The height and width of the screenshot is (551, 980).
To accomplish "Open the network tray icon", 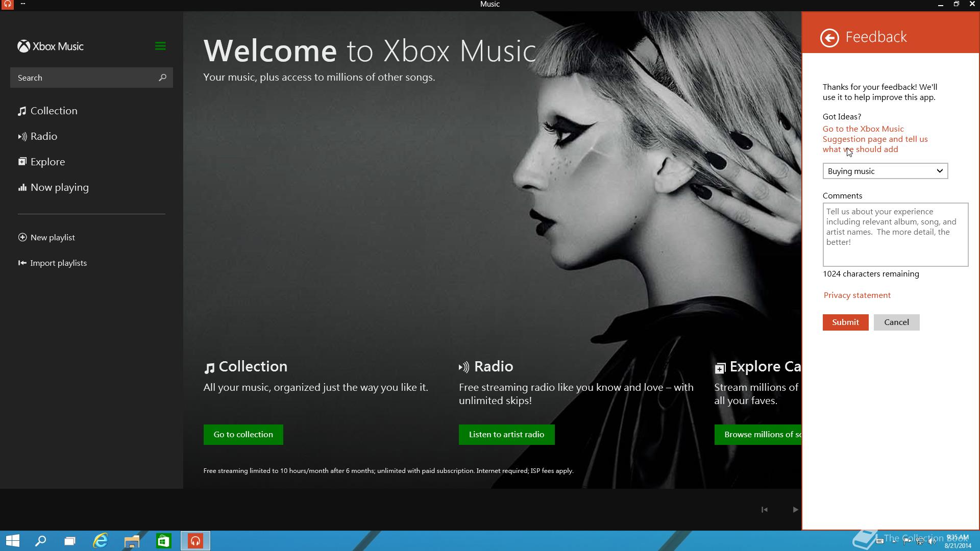I will pyautogui.click(x=920, y=541).
